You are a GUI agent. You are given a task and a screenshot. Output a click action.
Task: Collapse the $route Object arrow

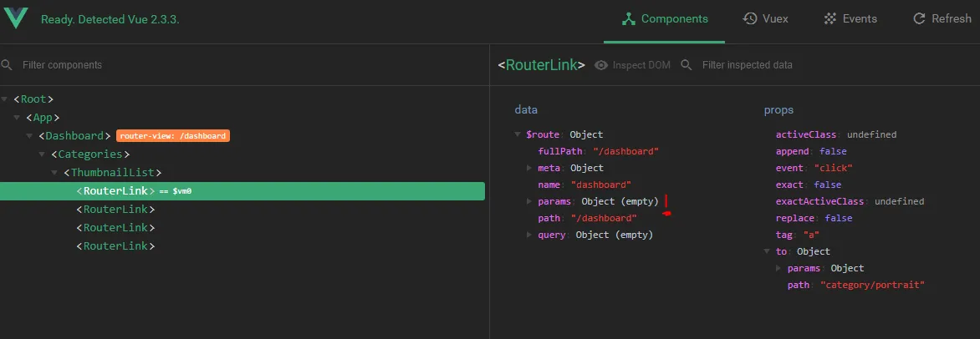click(x=518, y=134)
